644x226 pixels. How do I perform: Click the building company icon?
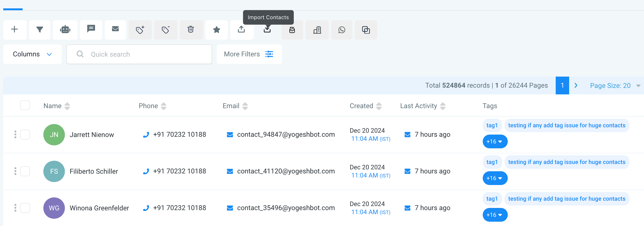[x=317, y=30]
